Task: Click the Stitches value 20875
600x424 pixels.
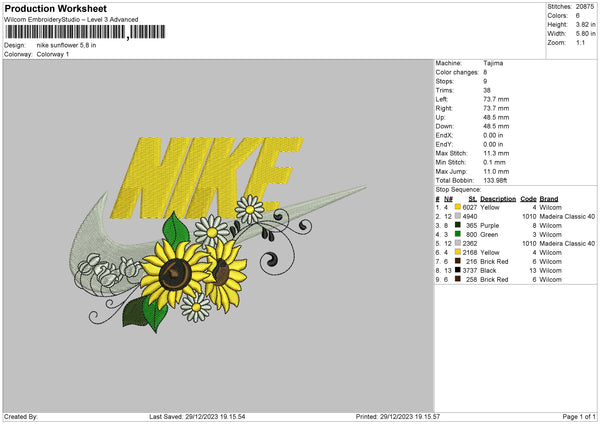Action: coord(585,7)
